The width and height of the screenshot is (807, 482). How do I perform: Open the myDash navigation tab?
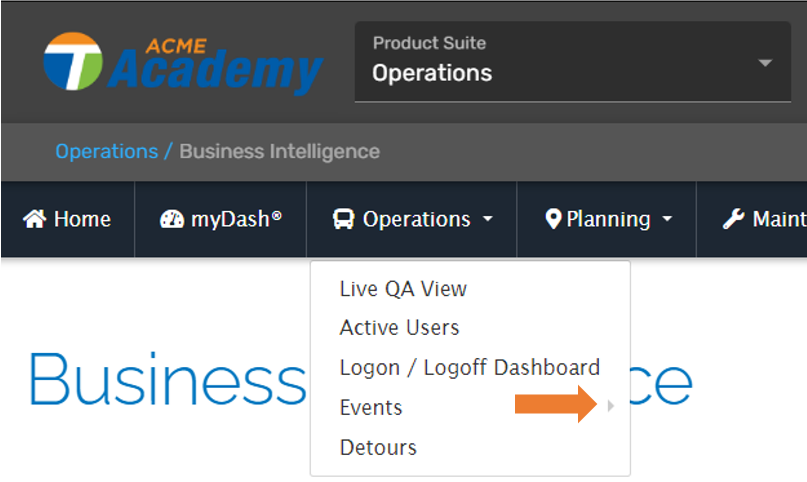point(221,219)
